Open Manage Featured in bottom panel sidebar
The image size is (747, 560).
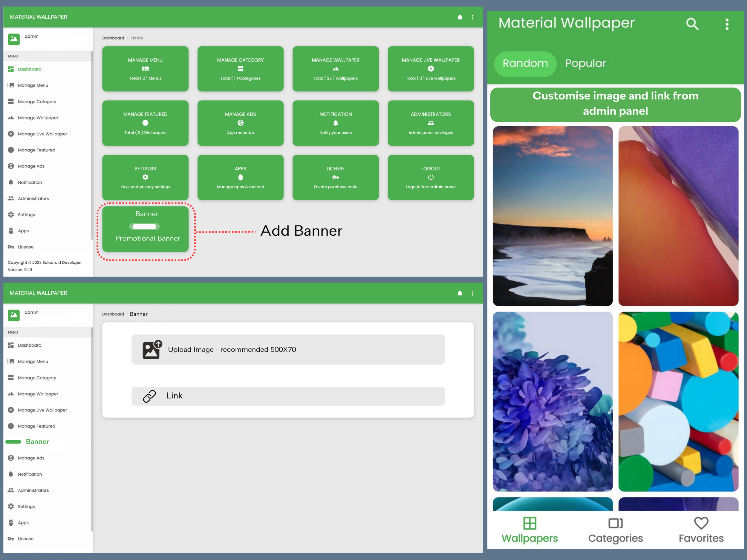(47, 426)
